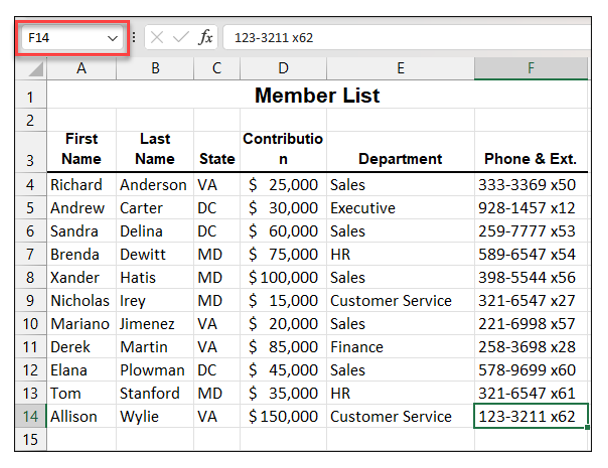The image size is (608, 468).
Task: Select column A header
Action: 81,69
